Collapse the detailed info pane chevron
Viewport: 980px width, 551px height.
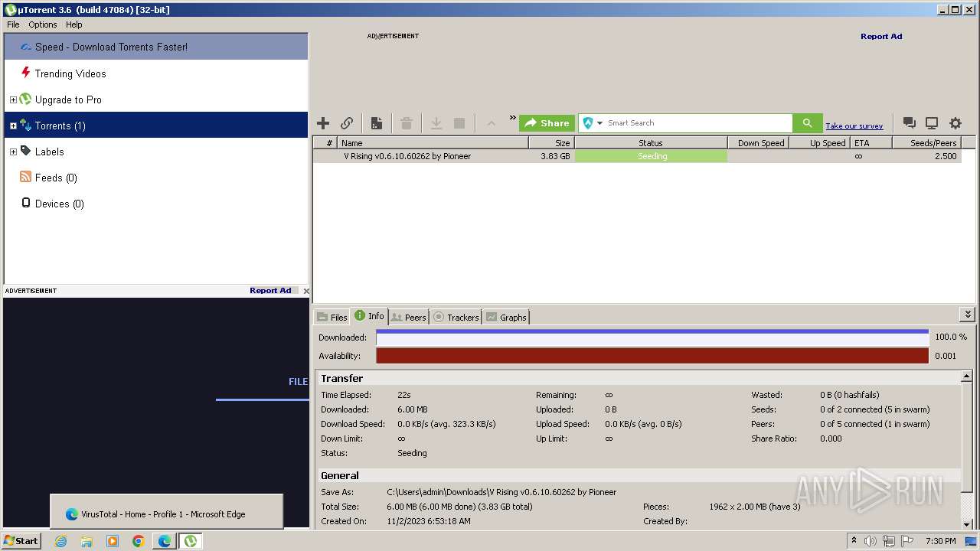(x=968, y=315)
